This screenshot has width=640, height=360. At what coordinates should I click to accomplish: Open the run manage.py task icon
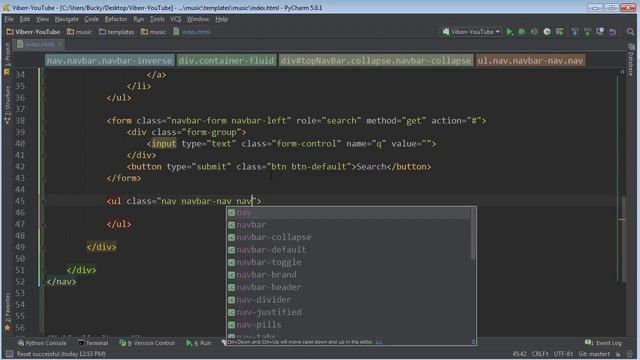pyautogui.click(x=560, y=32)
